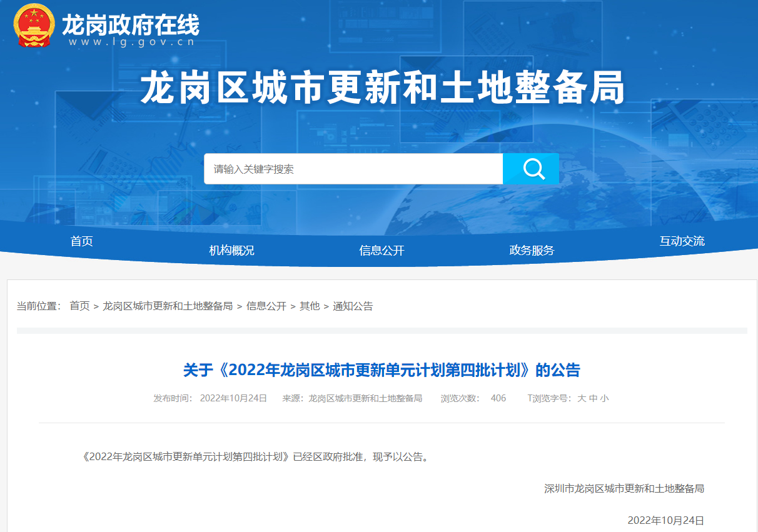Open the 机构概况 navigation item
758x532 pixels.
pos(231,251)
